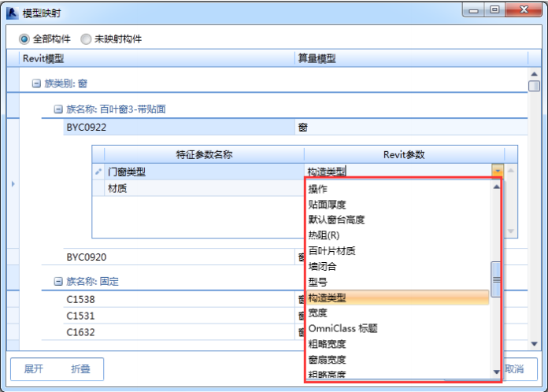The height and width of the screenshot is (392, 548).
Task: Choose 贴面厚度 from the dropdown list
Action: [398, 205]
